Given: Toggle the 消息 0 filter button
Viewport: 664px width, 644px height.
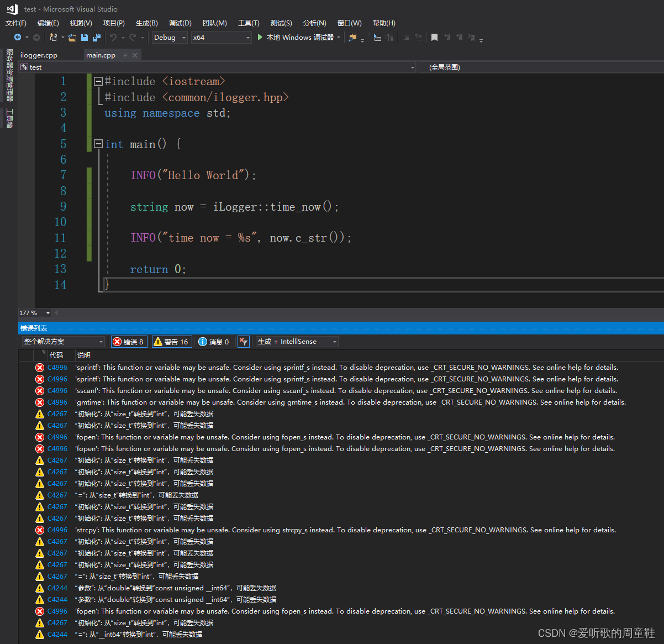Looking at the screenshot, I should coord(213,341).
